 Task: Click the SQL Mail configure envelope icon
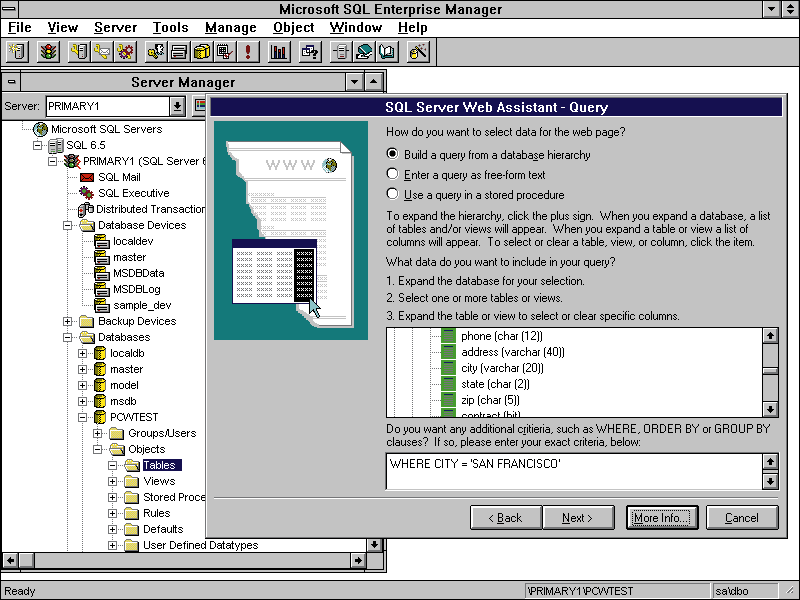coord(102,52)
